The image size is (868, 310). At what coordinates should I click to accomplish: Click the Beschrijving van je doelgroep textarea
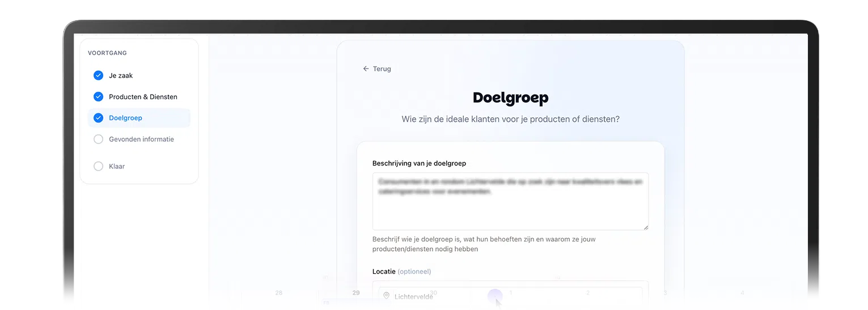510,201
